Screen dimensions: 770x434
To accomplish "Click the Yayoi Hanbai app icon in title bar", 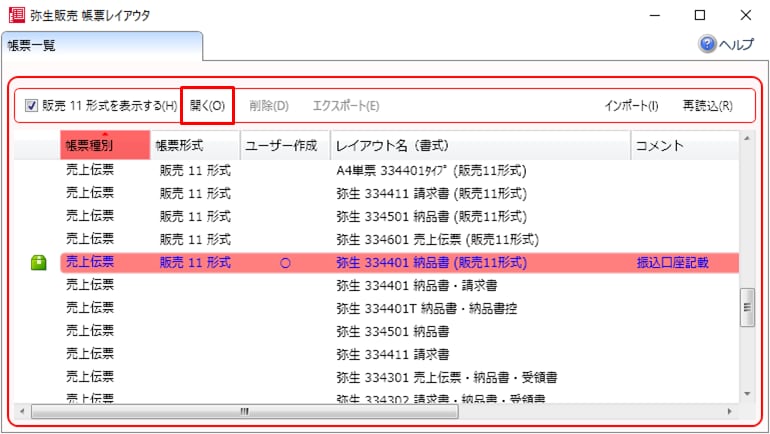I will 17,15.
